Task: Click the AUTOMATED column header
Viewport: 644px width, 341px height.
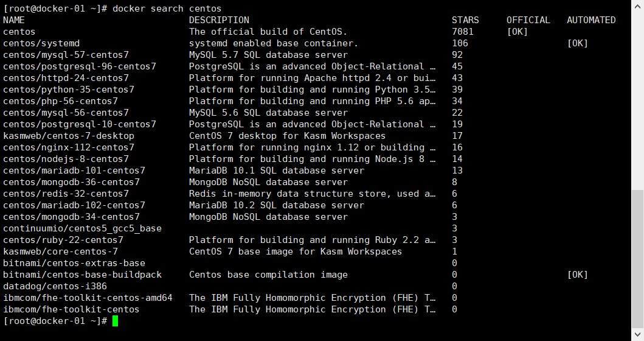Action: [x=591, y=20]
